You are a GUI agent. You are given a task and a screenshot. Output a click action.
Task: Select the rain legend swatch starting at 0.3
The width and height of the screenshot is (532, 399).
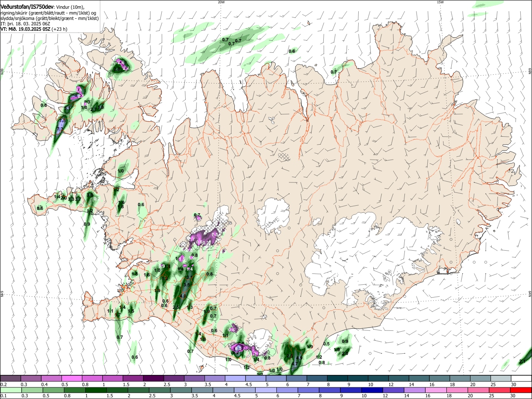click(x=31, y=390)
